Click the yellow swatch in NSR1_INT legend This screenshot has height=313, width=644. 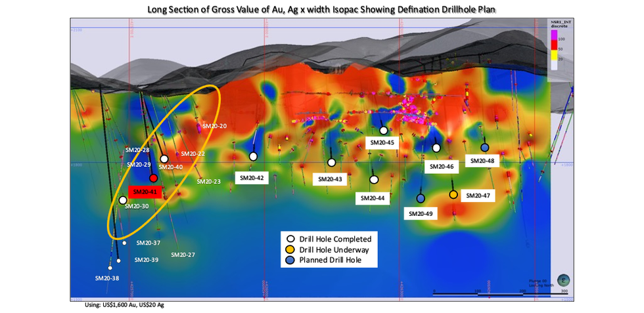553,58
